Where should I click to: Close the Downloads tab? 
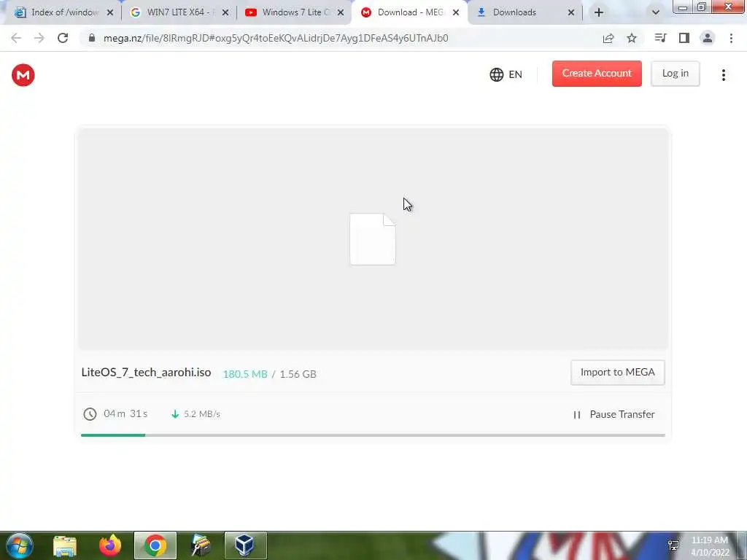571,13
